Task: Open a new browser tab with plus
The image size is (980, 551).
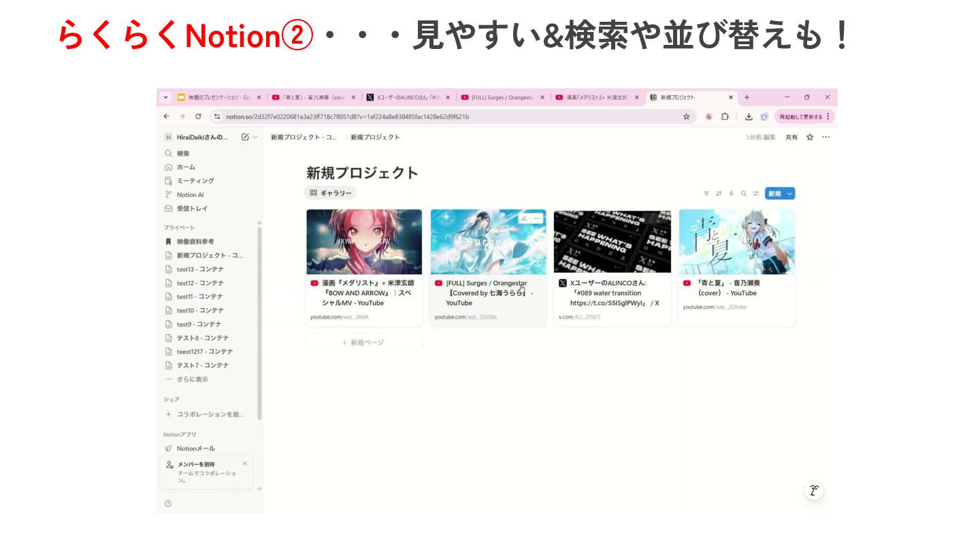Action: tap(747, 97)
